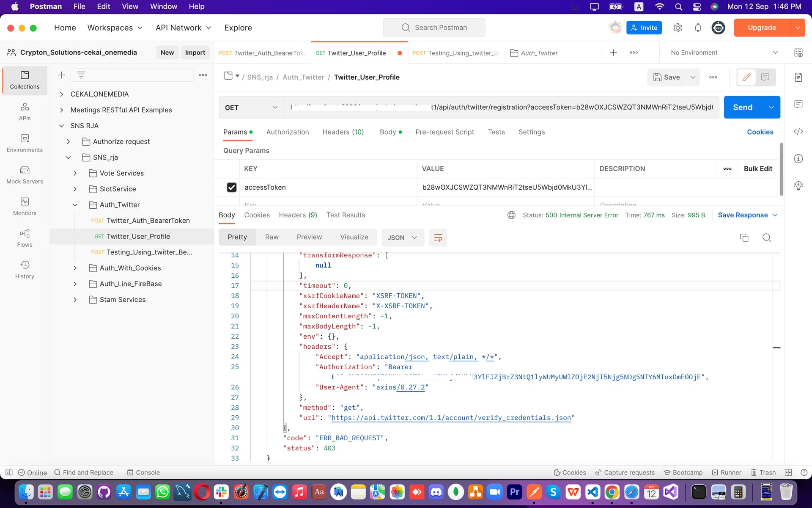This screenshot has width=812, height=508.
Task: Switch to the Authorization request tab
Action: (x=287, y=132)
